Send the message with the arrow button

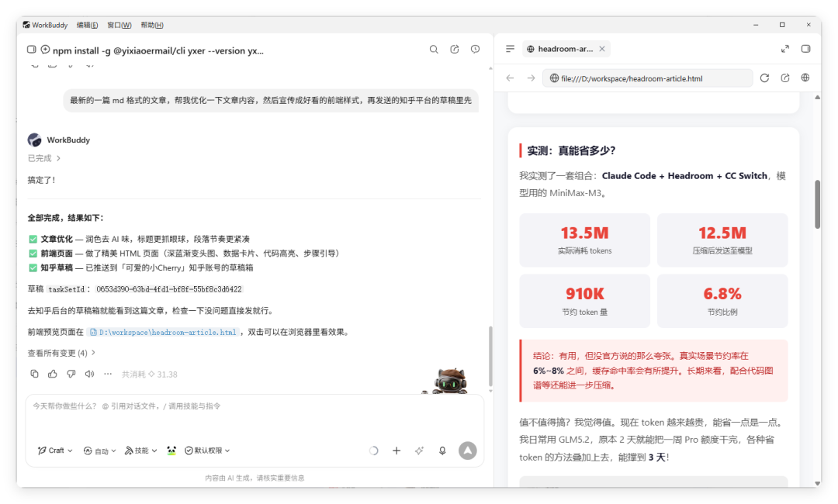point(468,450)
